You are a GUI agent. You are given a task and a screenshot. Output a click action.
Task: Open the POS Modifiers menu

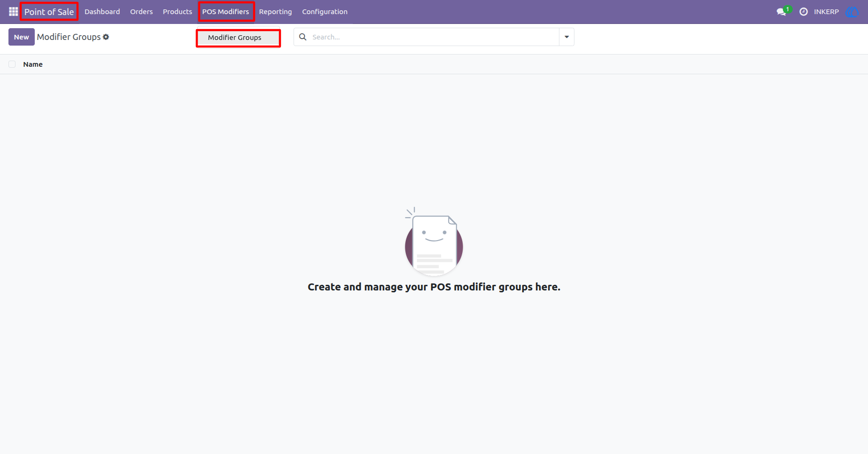pyautogui.click(x=226, y=12)
